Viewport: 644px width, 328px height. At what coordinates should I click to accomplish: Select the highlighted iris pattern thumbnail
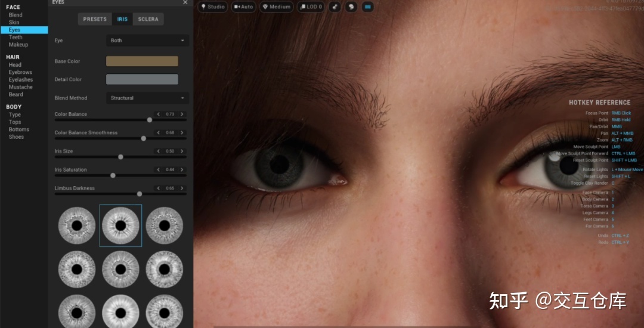120,225
